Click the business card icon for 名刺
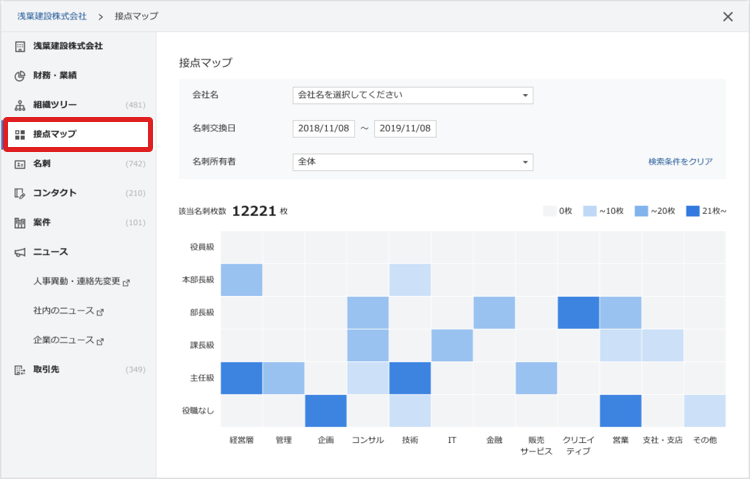Image resolution: width=750 pixels, height=479 pixels. coord(20,164)
